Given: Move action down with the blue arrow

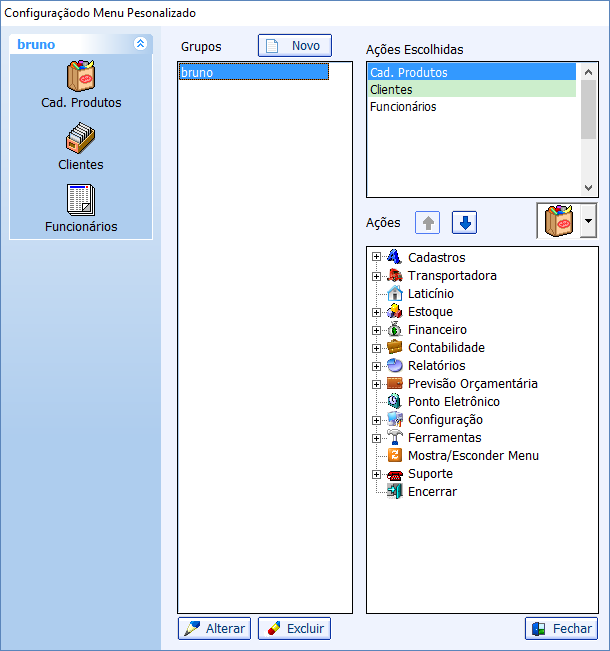Looking at the screenshot, I should click(x=464, y=223).
